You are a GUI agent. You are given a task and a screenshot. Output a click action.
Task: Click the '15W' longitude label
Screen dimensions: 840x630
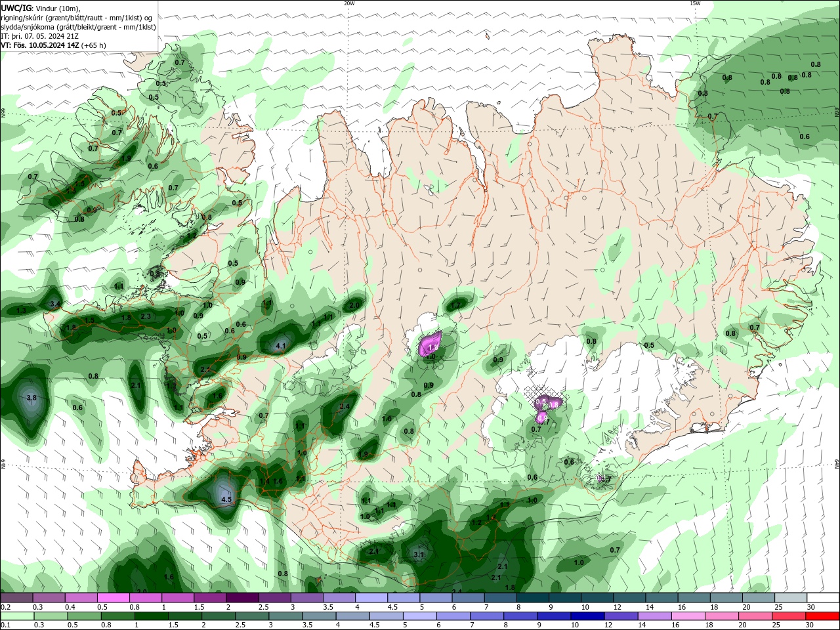click(695, 3)
